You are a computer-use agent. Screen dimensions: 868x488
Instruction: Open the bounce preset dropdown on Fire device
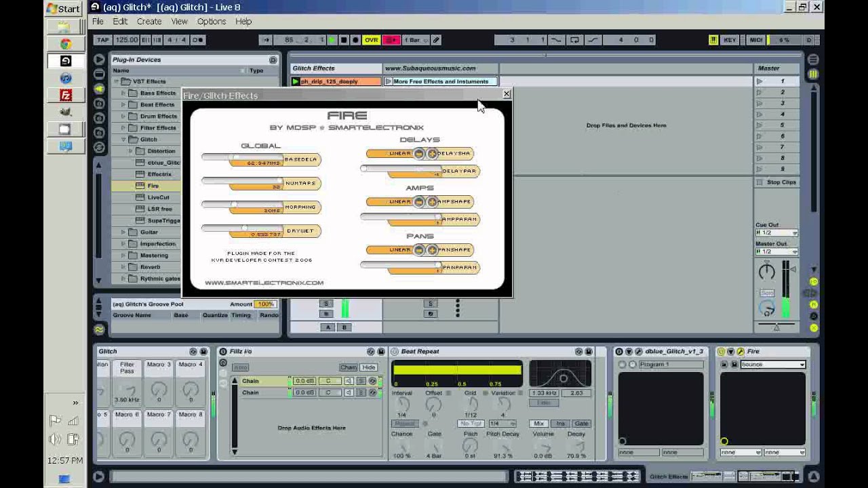point(774,365)
